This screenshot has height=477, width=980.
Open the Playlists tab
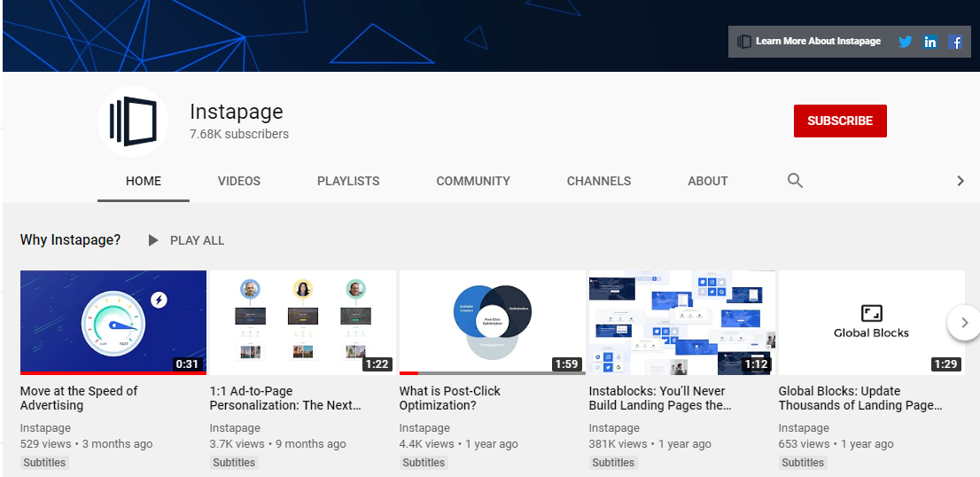pos(348,181)
